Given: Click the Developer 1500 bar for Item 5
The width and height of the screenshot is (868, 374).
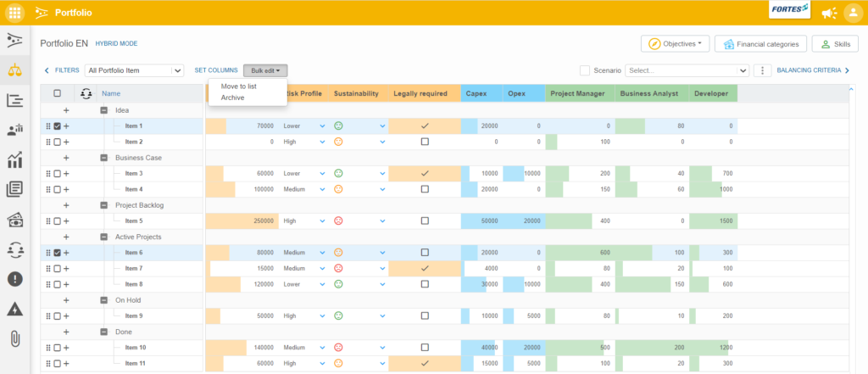Looking at the screenshot, I should click(x=713, y=220).
